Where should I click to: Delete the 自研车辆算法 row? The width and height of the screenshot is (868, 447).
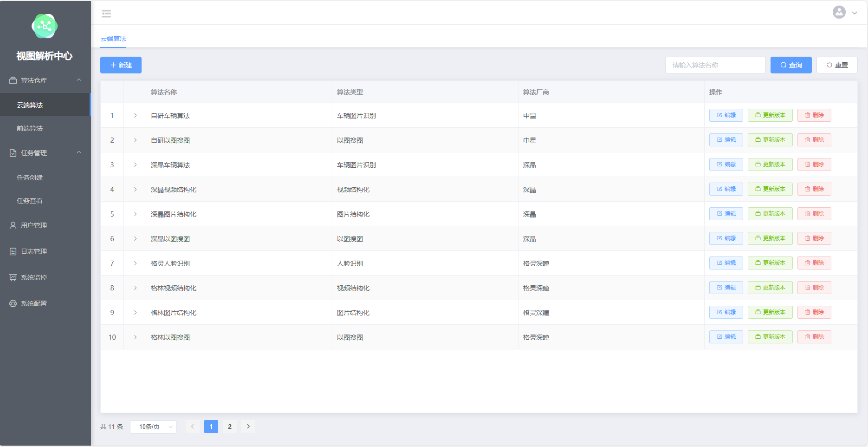pyautogui.click(x=814, y=115)
